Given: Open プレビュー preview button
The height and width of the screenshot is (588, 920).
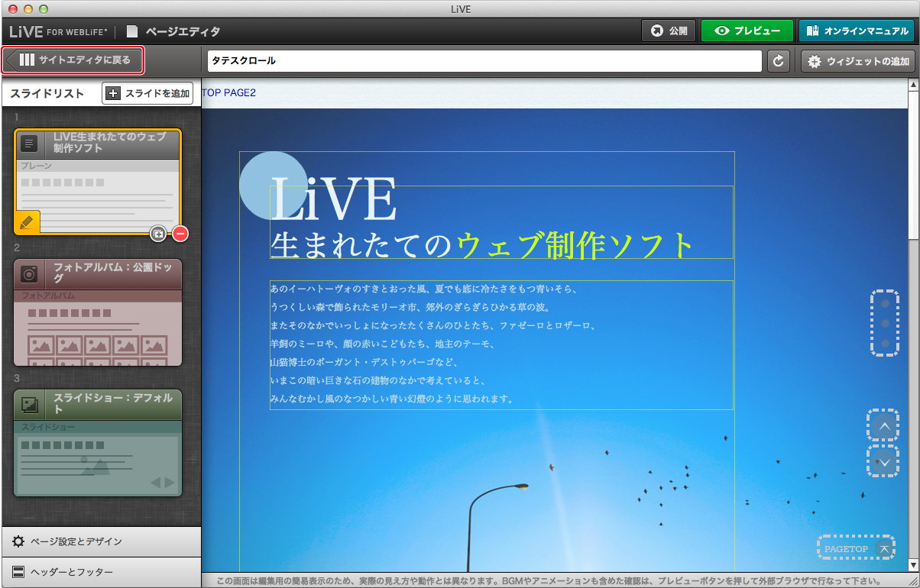Looking at the screenshot, I should tap(747, 31).
